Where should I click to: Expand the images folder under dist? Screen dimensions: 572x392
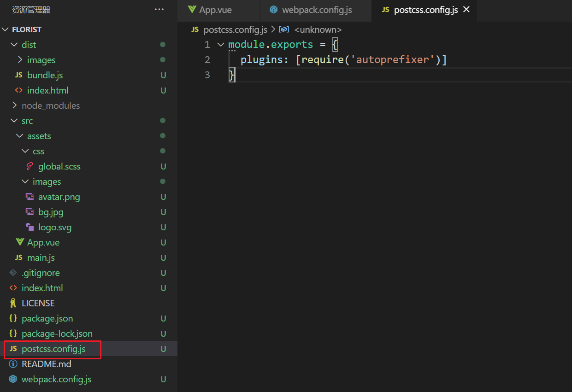point(20,60)
